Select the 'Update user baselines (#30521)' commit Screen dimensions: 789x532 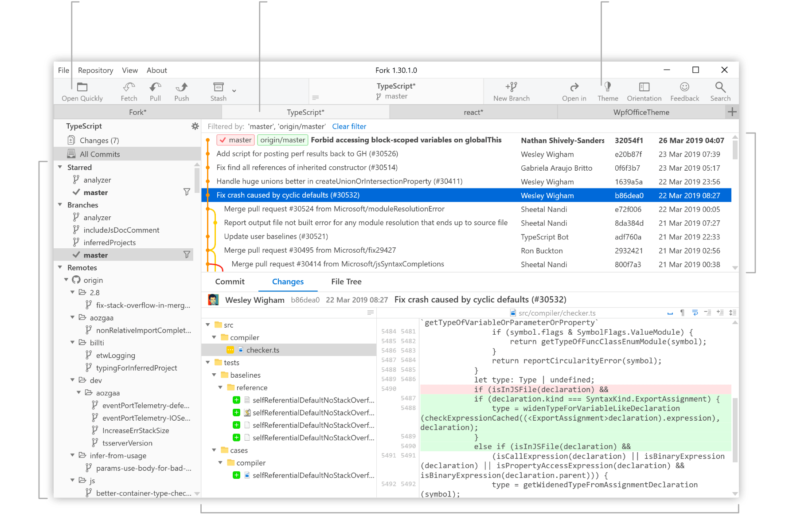[x=276, y=237]
